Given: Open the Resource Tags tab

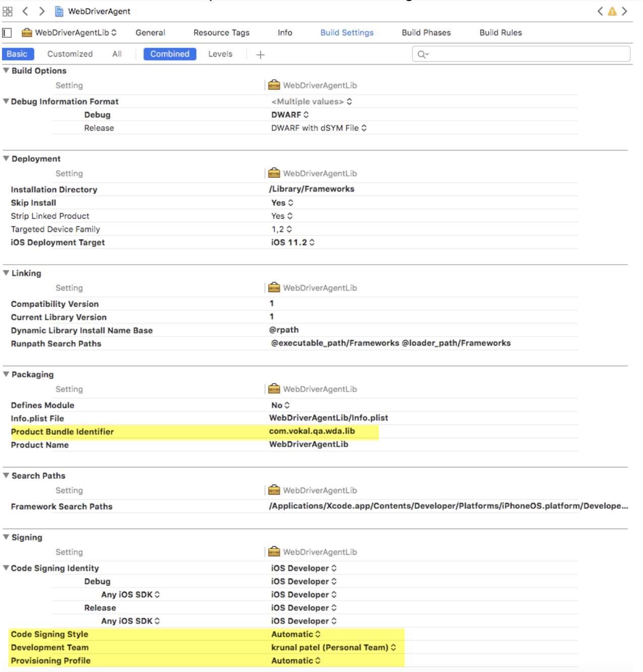Looking at the screenshot, I should (221, 33).
